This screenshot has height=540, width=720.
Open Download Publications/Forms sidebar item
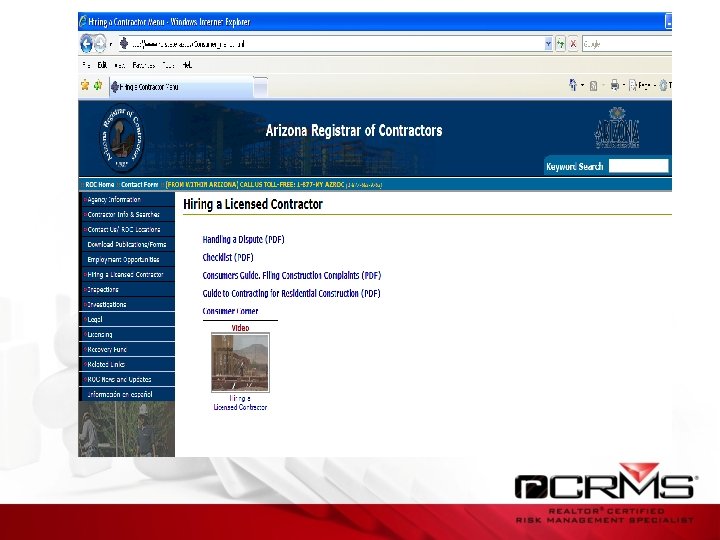[128, 245]
